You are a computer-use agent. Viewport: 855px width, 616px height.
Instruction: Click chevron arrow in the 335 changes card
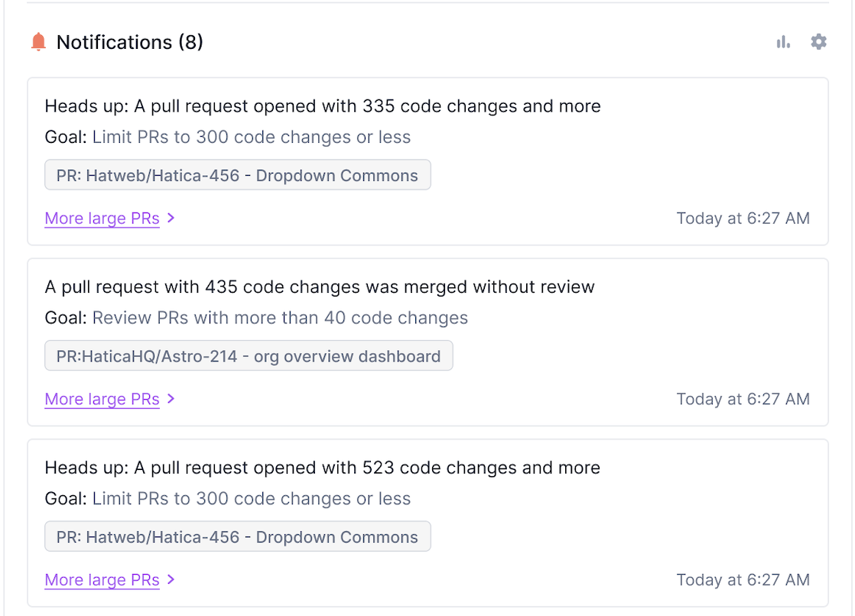click(x=171, y=218)
